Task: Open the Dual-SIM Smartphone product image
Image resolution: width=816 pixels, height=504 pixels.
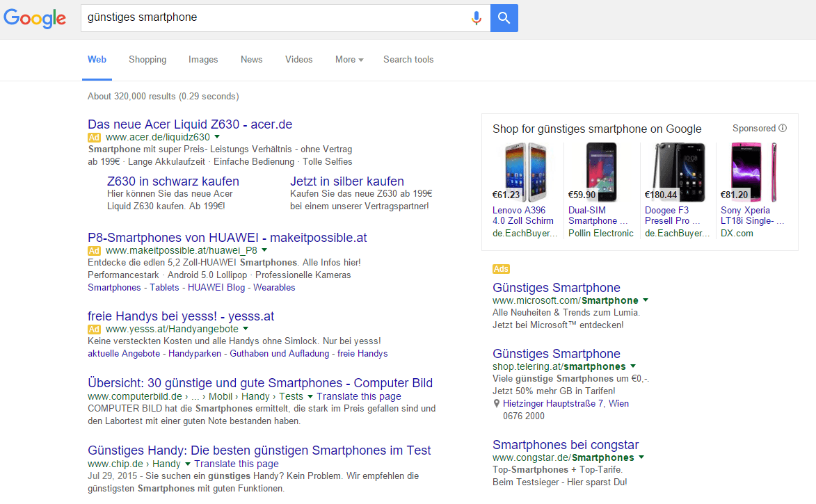Action: point(600,172)
